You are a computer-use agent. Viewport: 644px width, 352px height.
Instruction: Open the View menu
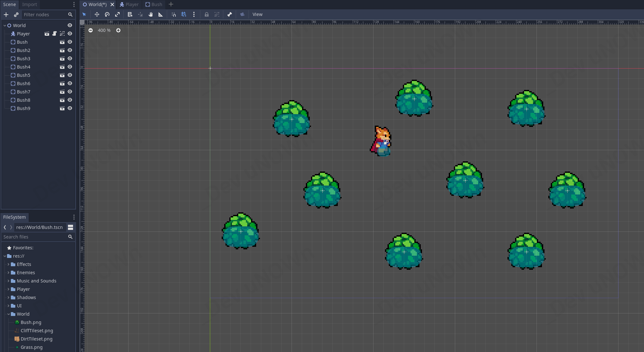coord(257,14)
